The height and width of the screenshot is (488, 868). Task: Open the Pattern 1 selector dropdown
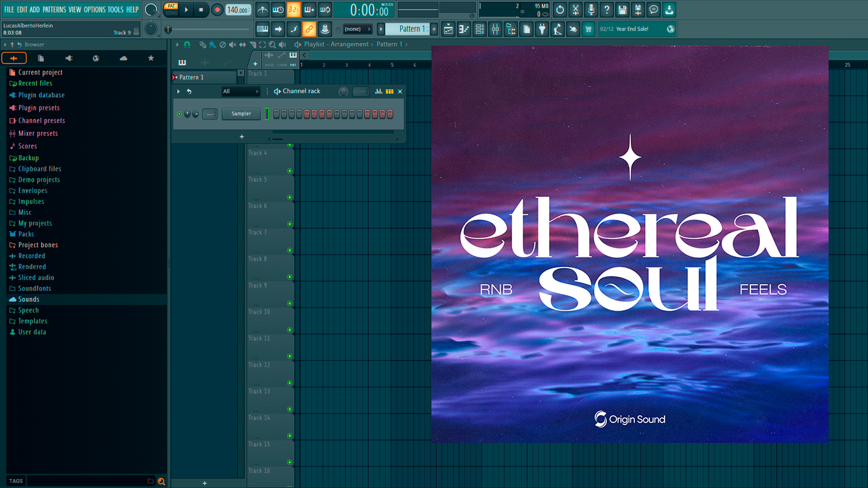click(x=410, y=29)
